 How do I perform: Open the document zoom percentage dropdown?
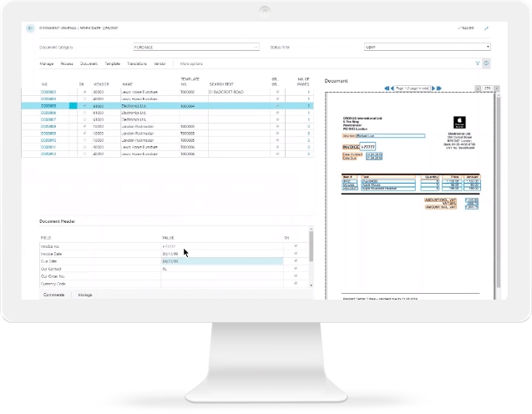(488, 88)
